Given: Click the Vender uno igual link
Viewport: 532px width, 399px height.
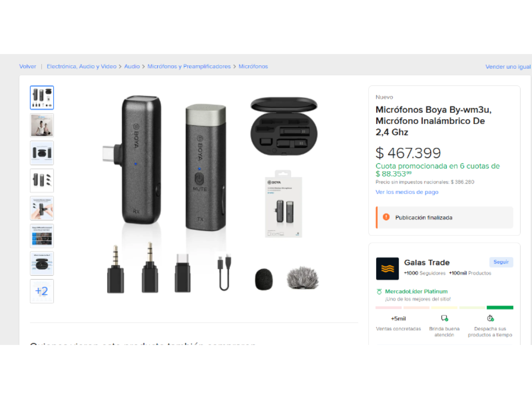Looking at the screenshot, I should [508, 66].
